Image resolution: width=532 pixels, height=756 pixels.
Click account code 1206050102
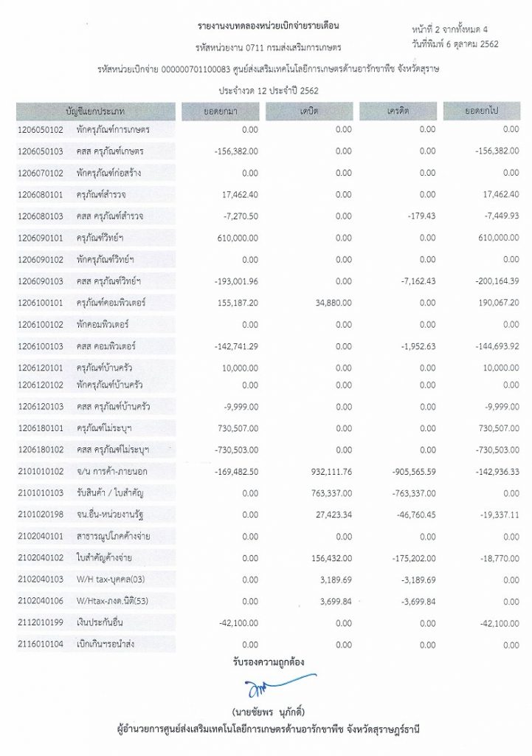pos(41,130)
